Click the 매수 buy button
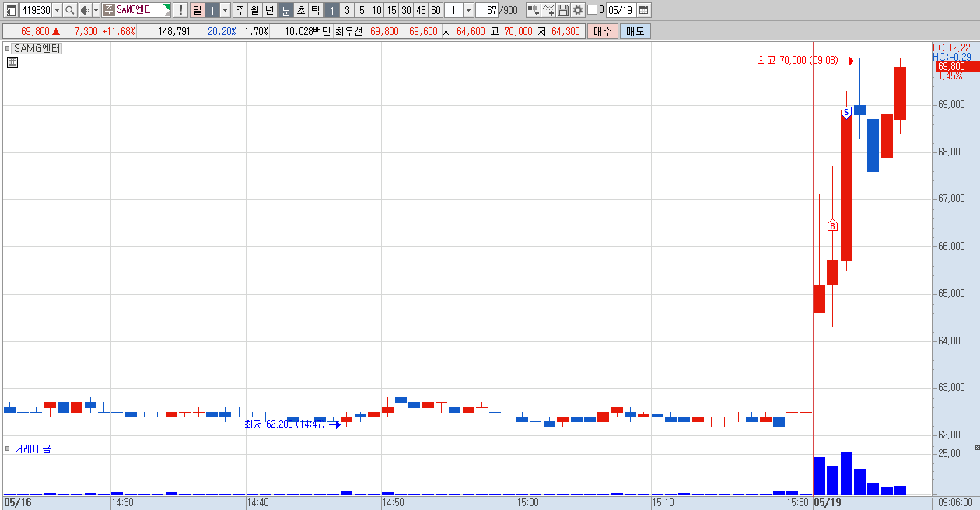 tap(602, 31)
